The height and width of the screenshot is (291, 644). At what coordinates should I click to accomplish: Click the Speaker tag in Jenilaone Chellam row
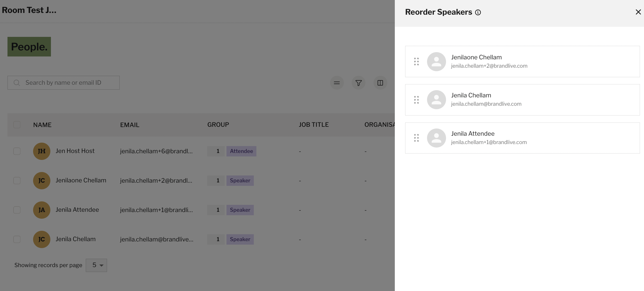pyautogui.click(x=240, y=181)
